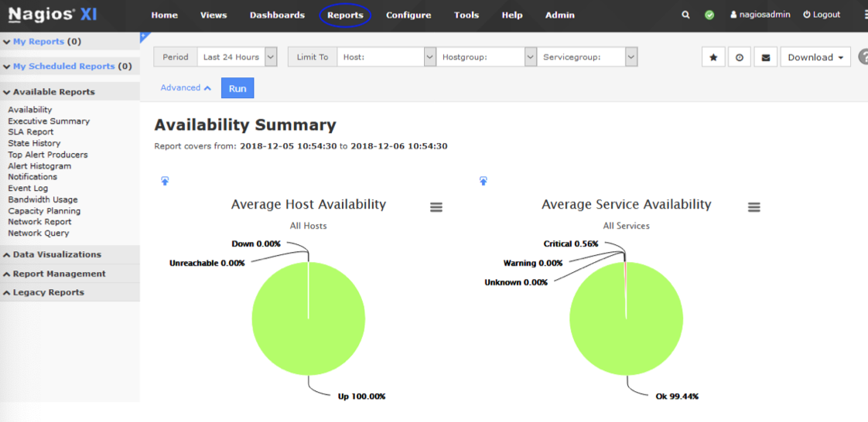Open the Host limit dropdown
The height and width of the screenshot is (422, 868).
(386, 57)
